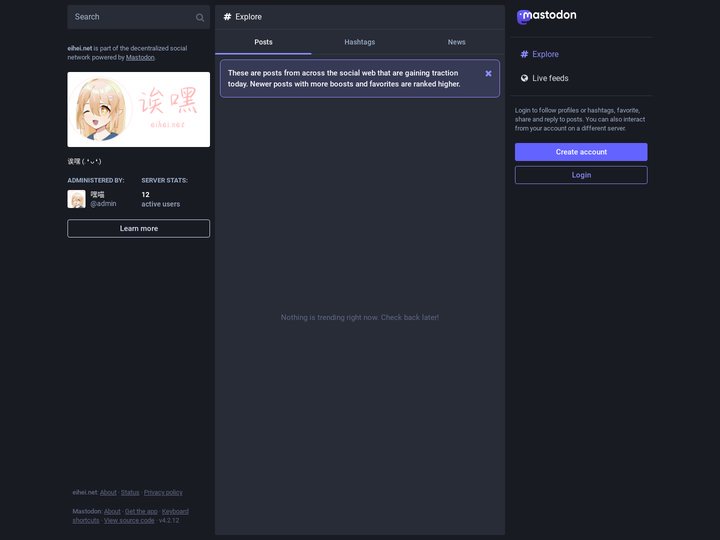Click the search magnifier icon
This screenshot has height=540, width=720.
pyautogui.click(x=200, y=17)
